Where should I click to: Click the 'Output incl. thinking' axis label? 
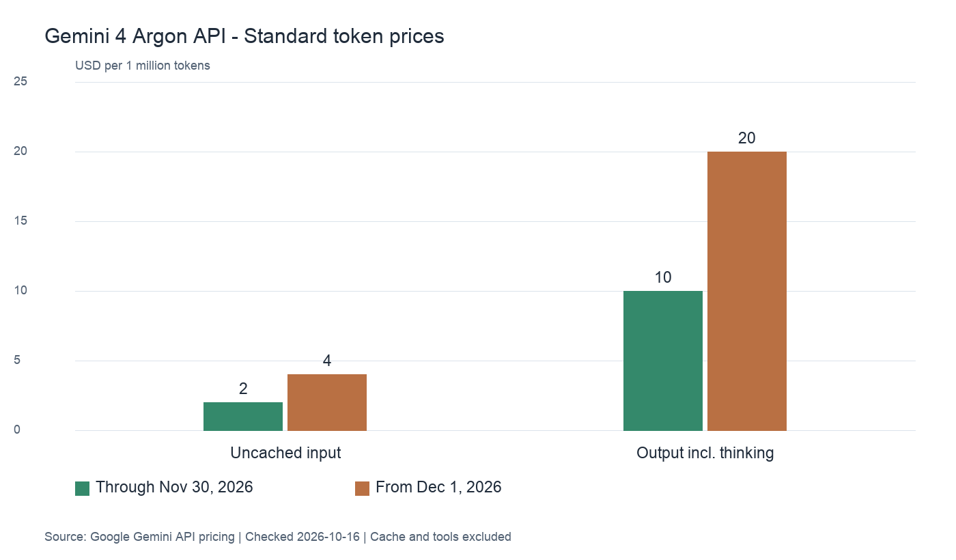(705, 453)
